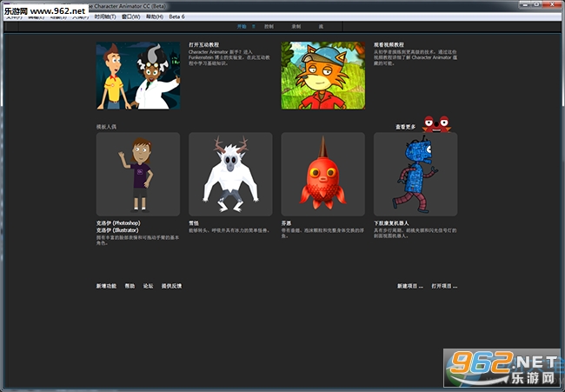Click 查看更多 to see more puppets
The width and height of the screenshot is (565, 392).
[x=405, y=127]
